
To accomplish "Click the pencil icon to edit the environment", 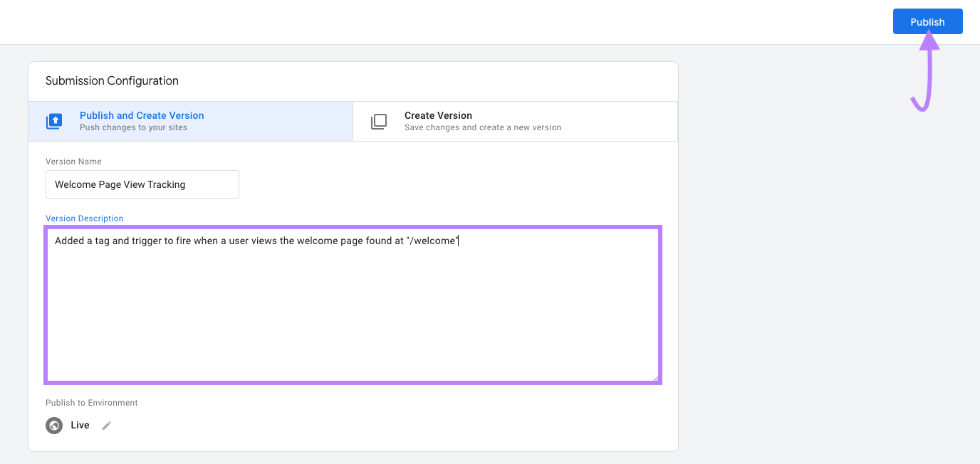I will 106,425.
